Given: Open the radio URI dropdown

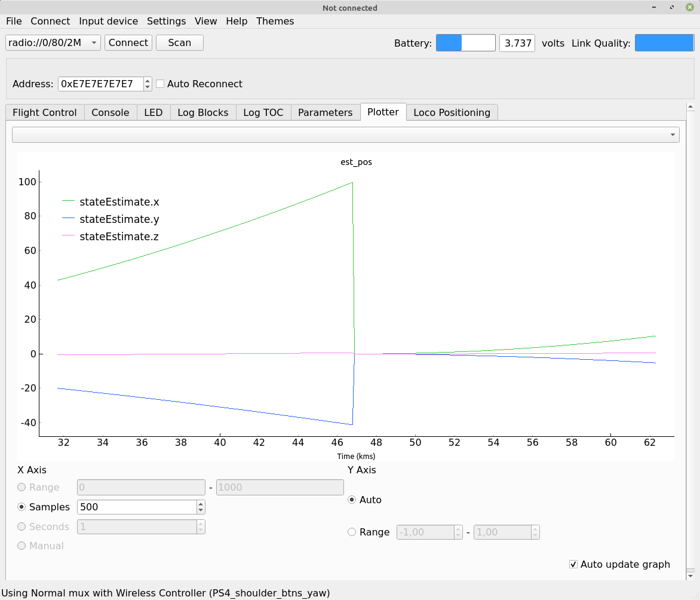Looking at the screenshot, I should 53,43.
